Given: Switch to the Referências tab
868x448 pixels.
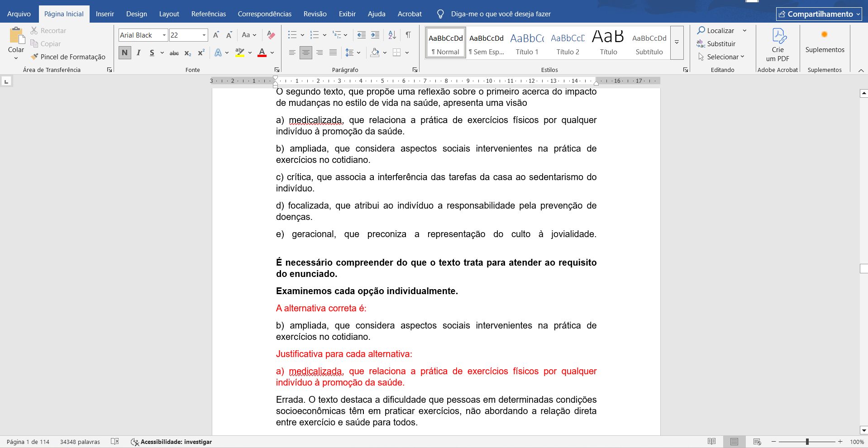Looking at the screenshot, I should tap(209, 14).
